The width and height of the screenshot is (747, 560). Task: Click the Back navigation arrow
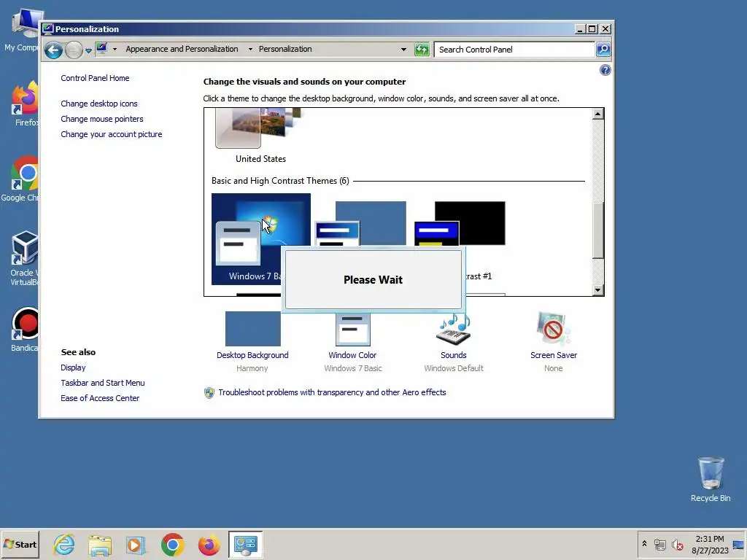click(53, 50)
